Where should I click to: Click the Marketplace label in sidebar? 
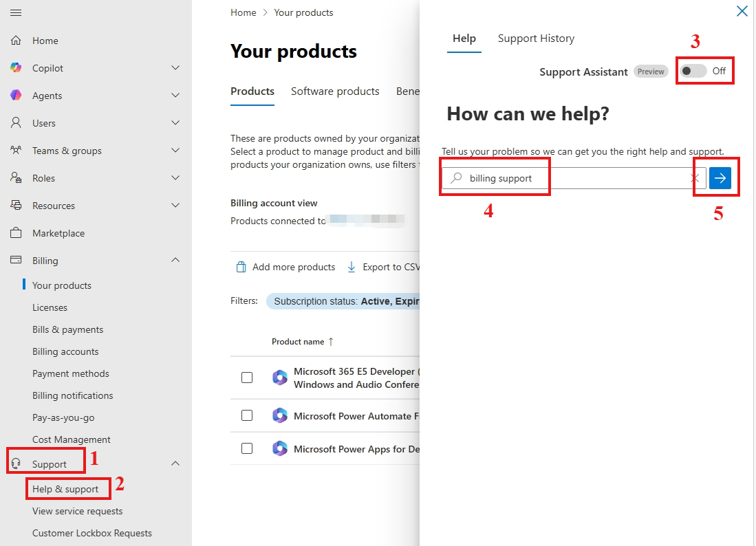58,233
